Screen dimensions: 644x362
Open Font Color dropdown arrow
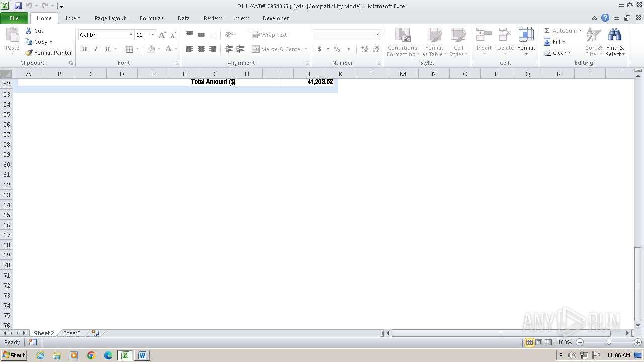[176, 49]
